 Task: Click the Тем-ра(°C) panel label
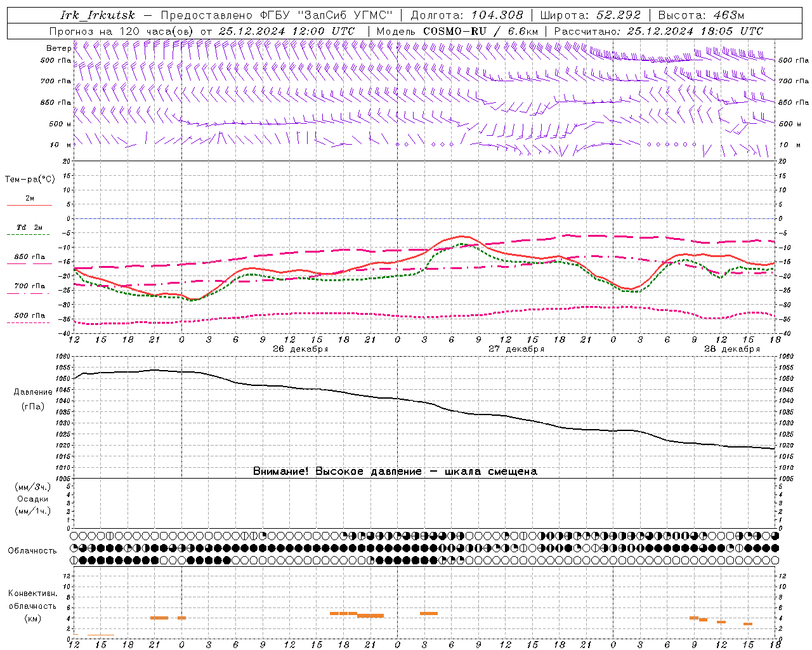coord(30,180)
